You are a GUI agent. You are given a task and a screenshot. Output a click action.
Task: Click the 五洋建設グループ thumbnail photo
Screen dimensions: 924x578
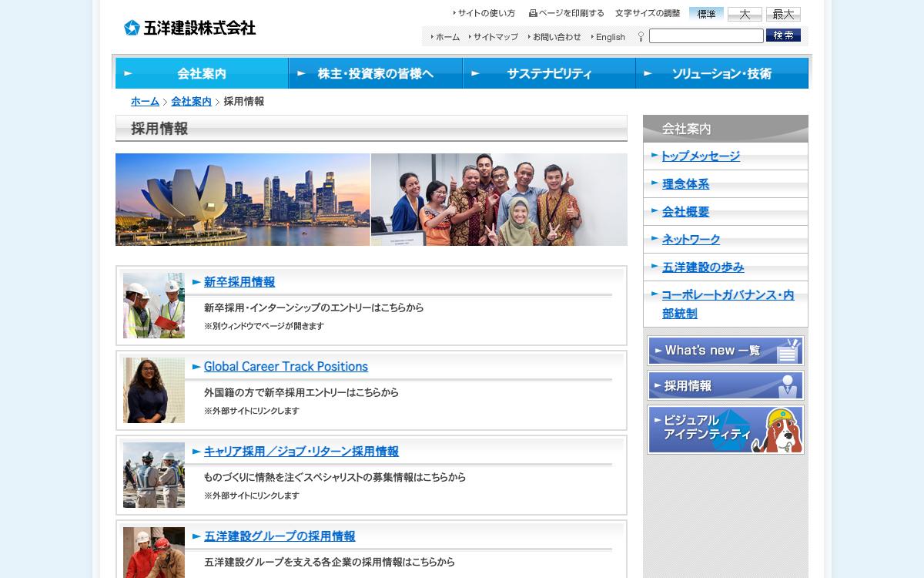point(154,553)
